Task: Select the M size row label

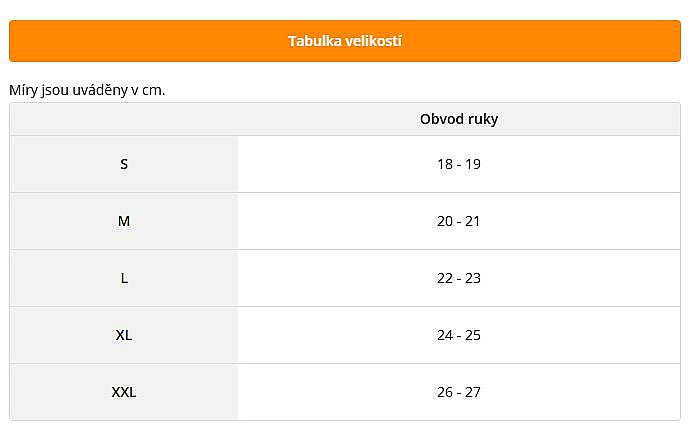Action: 124,221
